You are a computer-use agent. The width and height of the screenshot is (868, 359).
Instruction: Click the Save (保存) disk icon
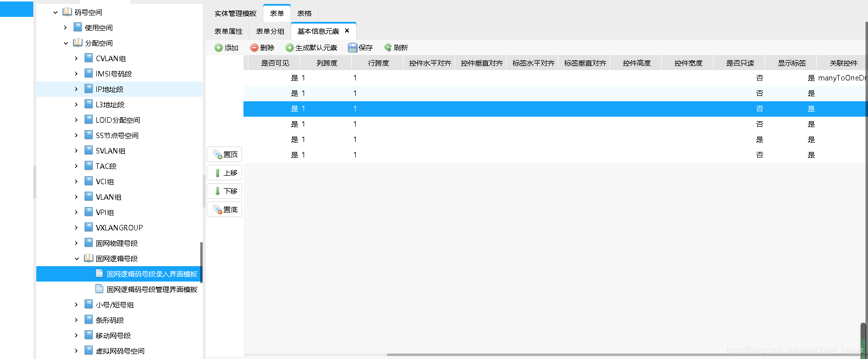[353, 48]
